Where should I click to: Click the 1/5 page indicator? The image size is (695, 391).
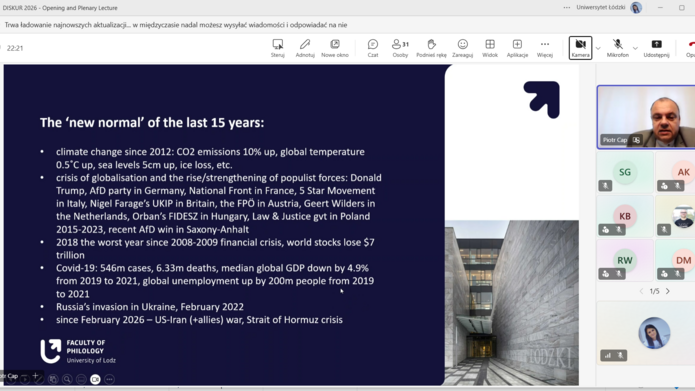point(654,291)
